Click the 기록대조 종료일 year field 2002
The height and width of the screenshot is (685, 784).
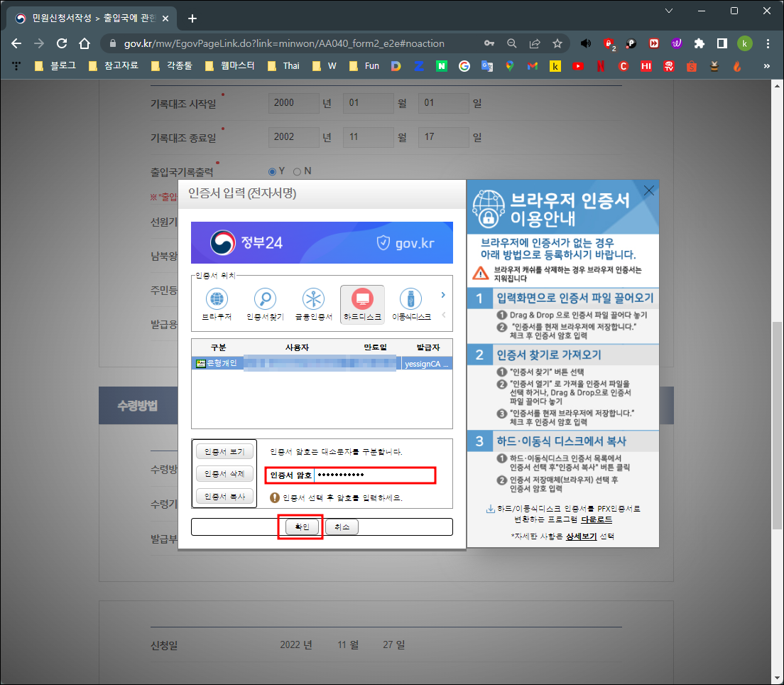tap(293, 137)
